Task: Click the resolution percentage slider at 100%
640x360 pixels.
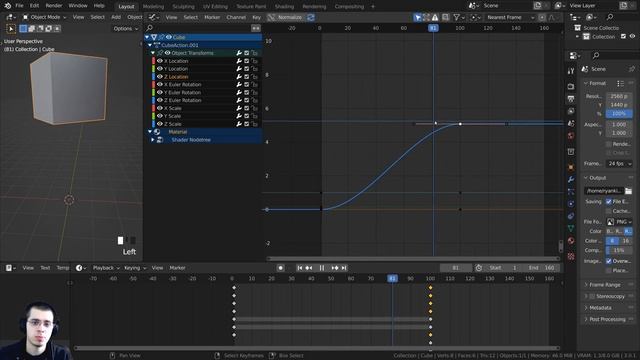Action: [619, 113]
